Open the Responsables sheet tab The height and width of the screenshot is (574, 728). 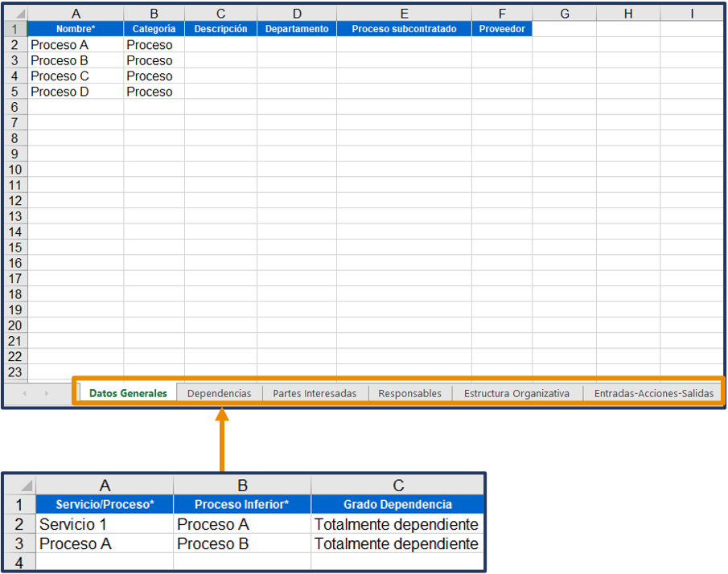pyautogui.click(x=409, y=393)
